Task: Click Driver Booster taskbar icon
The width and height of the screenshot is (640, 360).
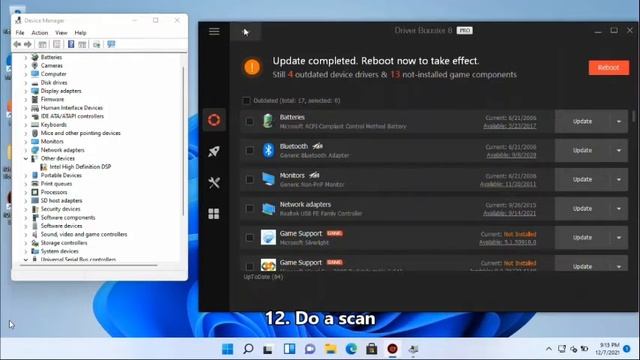Action: pos(392,349)
